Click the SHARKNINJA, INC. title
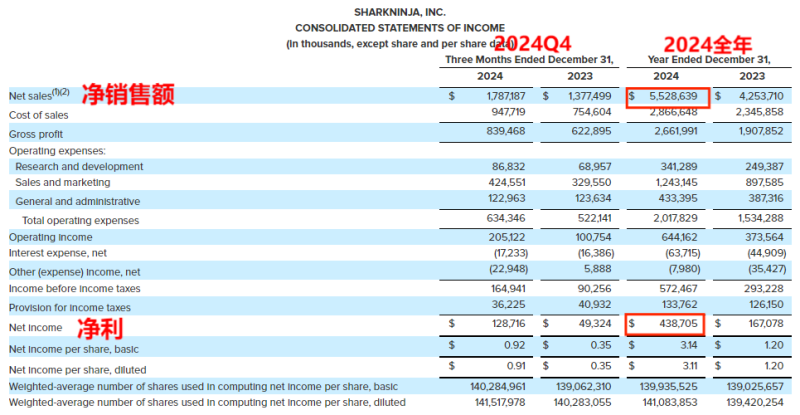Image resolution: width=800 pixels, height=415 pixels. [399, 12]
